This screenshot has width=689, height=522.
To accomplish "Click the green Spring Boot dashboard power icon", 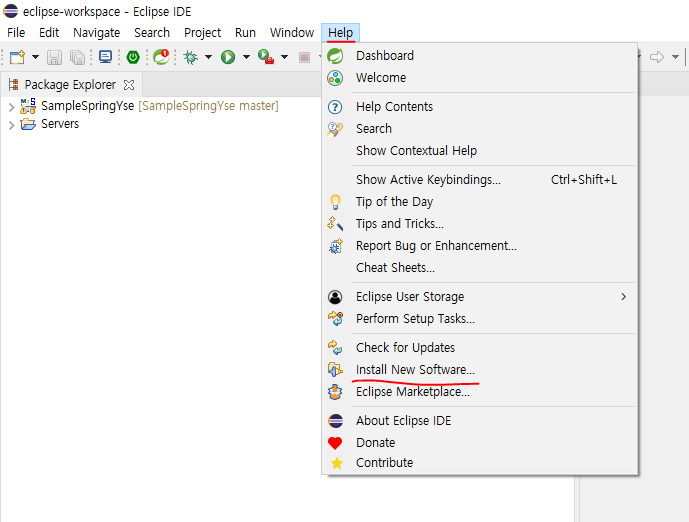I will 133,57.
